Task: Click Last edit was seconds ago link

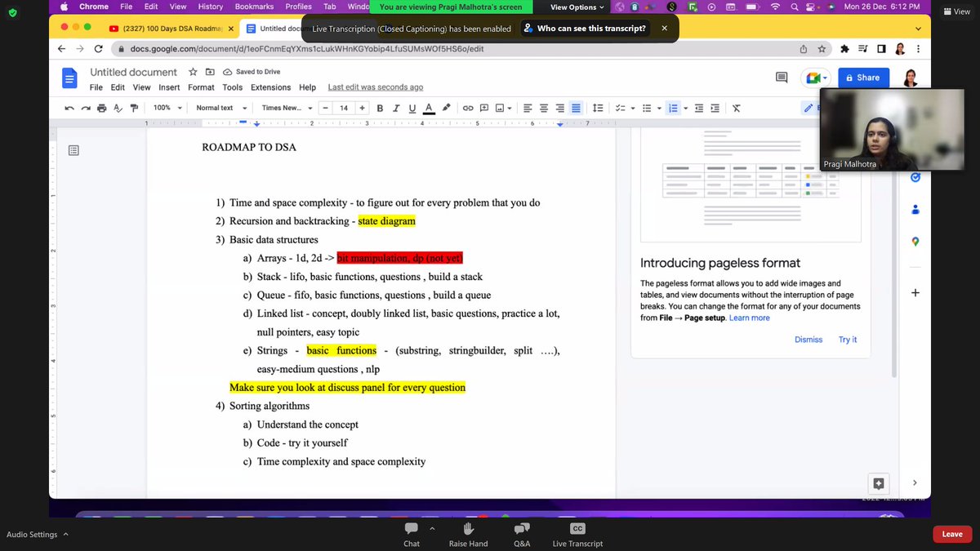Action: point(376,87)
